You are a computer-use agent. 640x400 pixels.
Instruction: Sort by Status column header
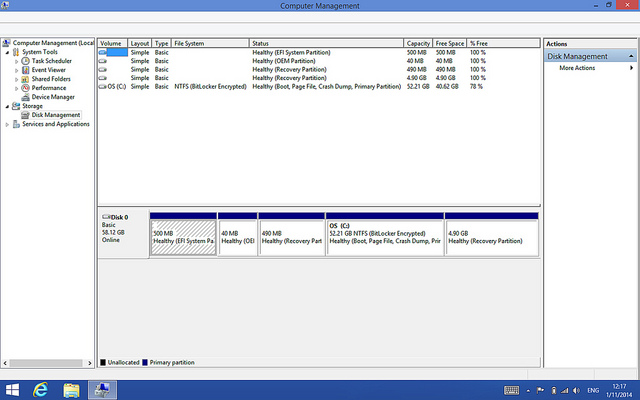tap(326, 43)
